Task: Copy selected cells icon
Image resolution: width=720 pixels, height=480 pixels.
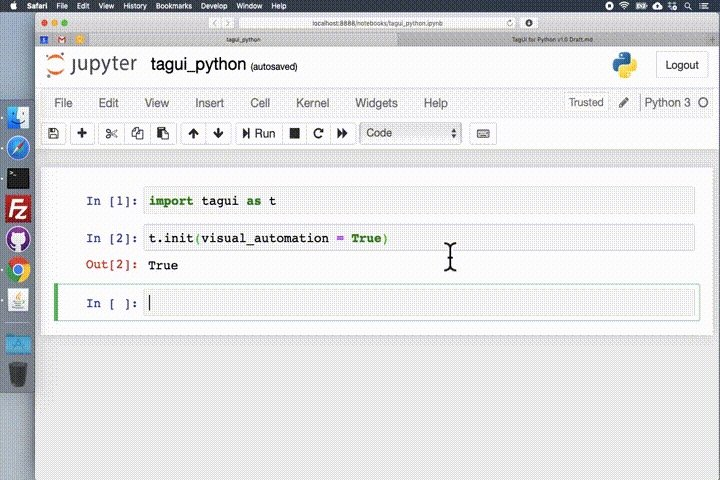Action: click(137, 134)
